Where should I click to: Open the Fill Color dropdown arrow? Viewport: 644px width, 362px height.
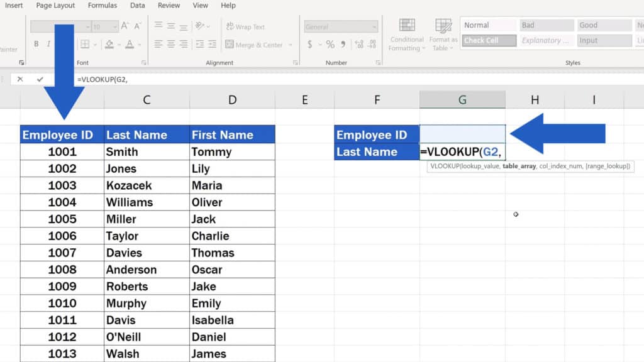coord(119,43)
